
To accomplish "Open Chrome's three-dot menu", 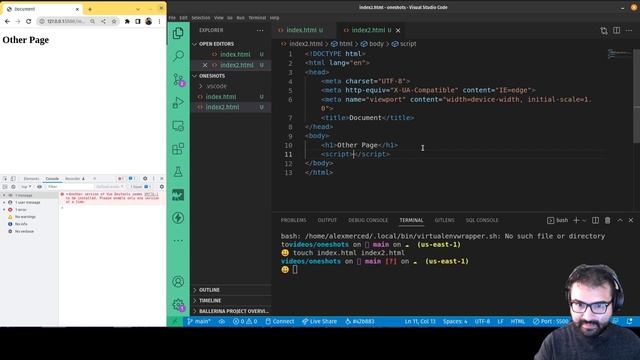I will [160, 21].
